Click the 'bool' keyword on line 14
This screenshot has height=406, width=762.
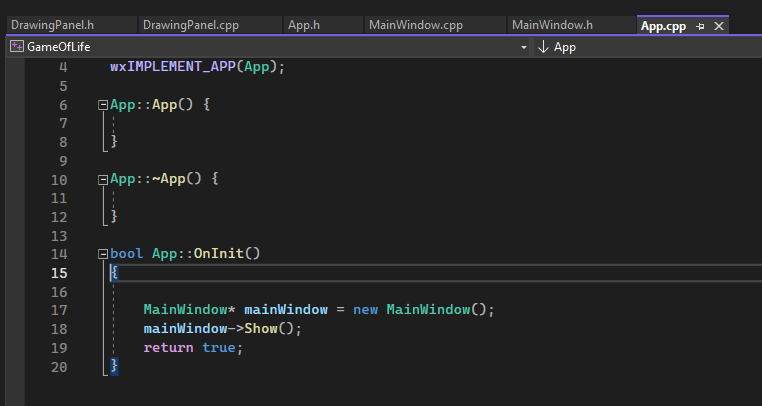(126, 253)
